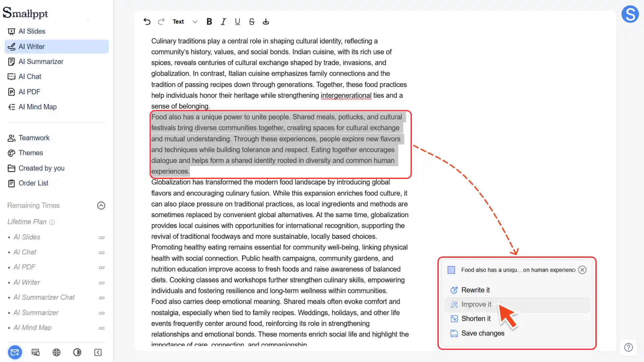
Task: Click the download icon in toolbar
Action: (x=266, y=21)
